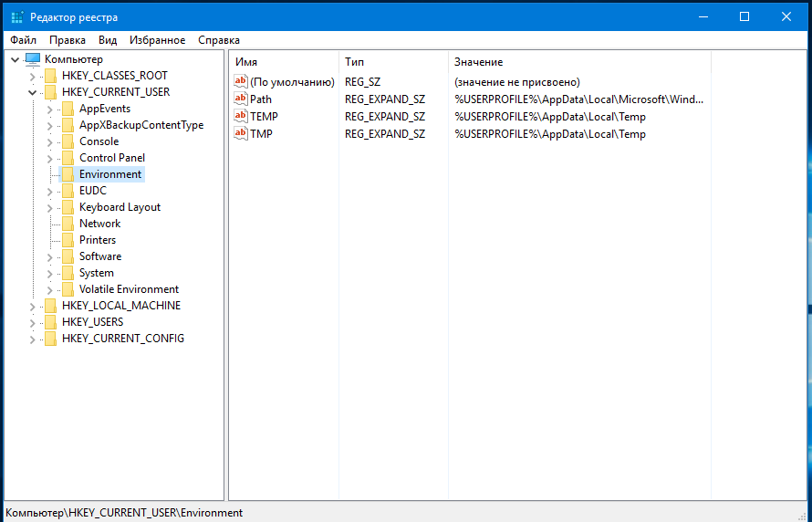Sort values by the Имя column header

pyautogui.click(x=246, y=62)
